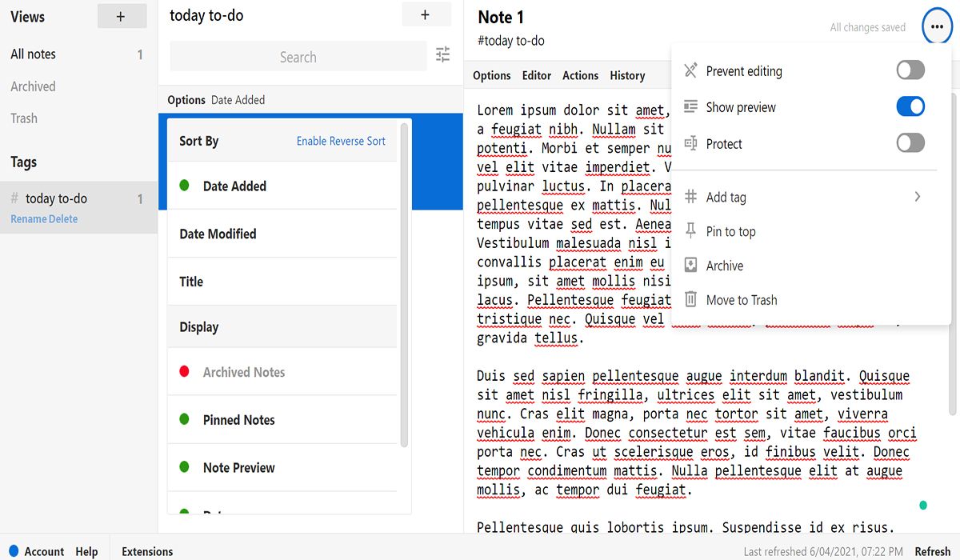Click the plus icon beside Views
This screenshot has height=560, width=960.
121,16
